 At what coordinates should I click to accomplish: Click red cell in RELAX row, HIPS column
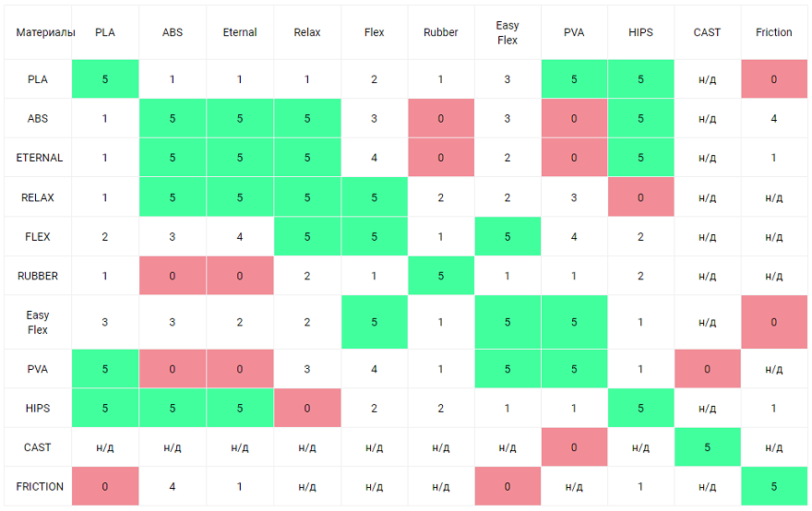tap(640, 197)
